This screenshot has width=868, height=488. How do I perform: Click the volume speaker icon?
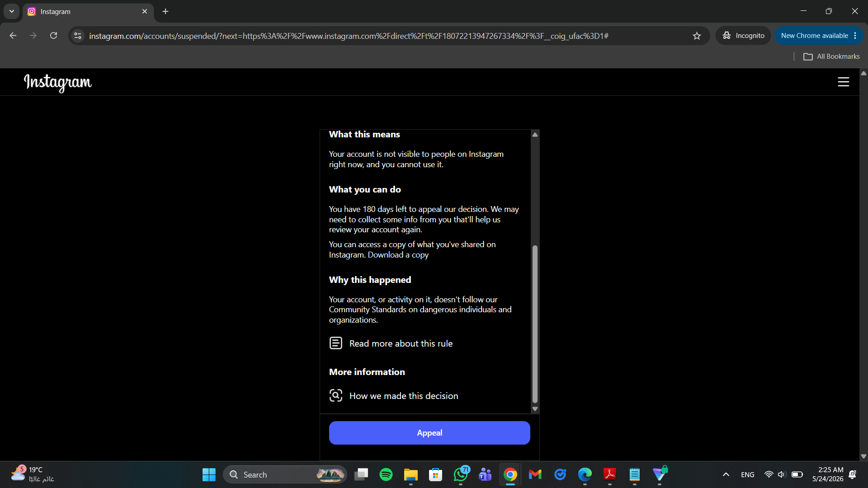tap(782, 474)
